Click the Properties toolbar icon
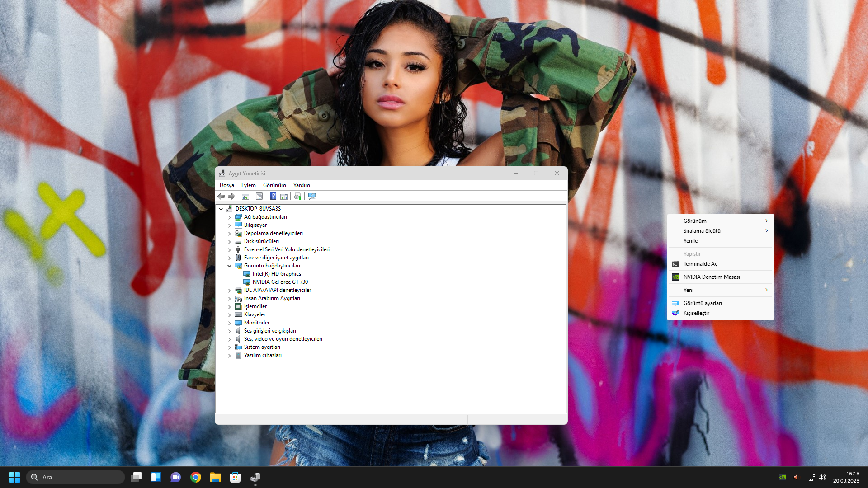 click(259, 196)
